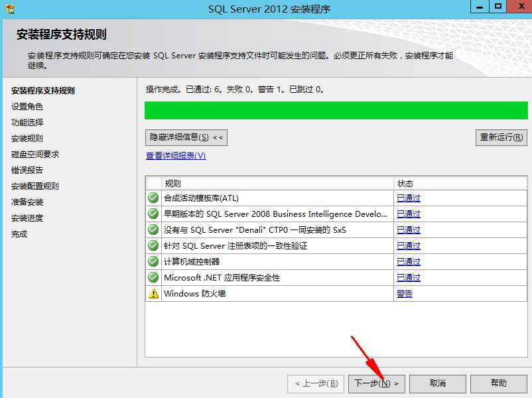Select 安装配置规则 step in sidebar
The height and width of the screenshot is (398, 532).
35,186
